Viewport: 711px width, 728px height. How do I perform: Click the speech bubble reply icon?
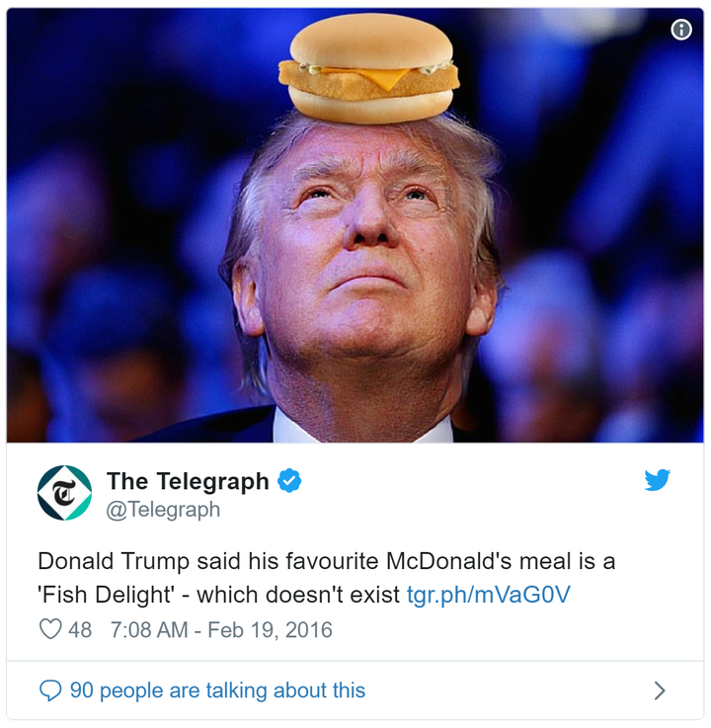point(50,690)
